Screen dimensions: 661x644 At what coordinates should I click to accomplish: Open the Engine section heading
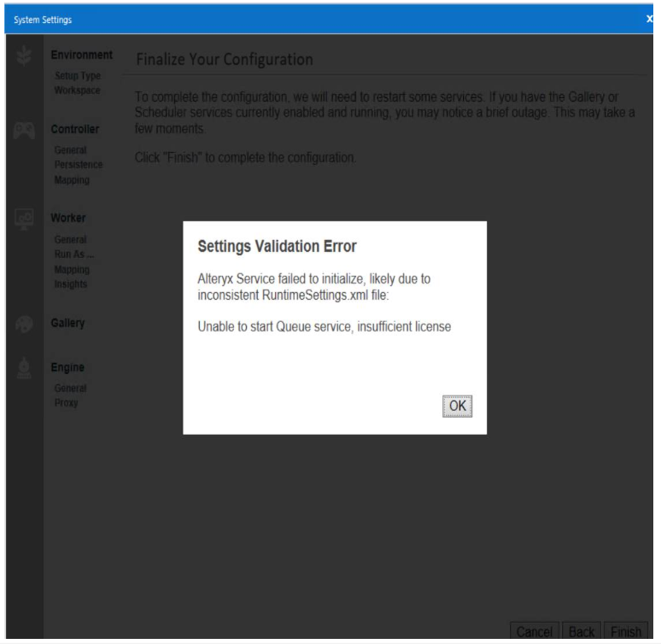pos(67,367)
